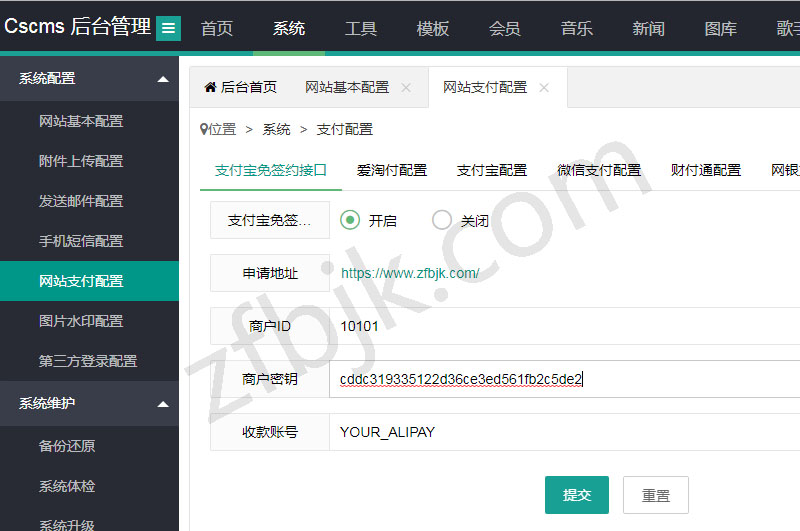
Task: Click the 申请地址 field label
Action: coord(270,273)
